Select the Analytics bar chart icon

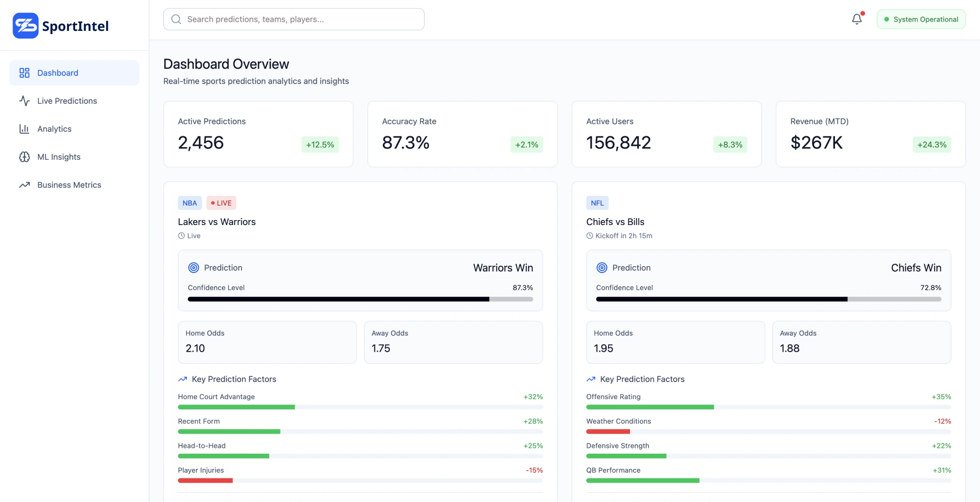[24, 129]
